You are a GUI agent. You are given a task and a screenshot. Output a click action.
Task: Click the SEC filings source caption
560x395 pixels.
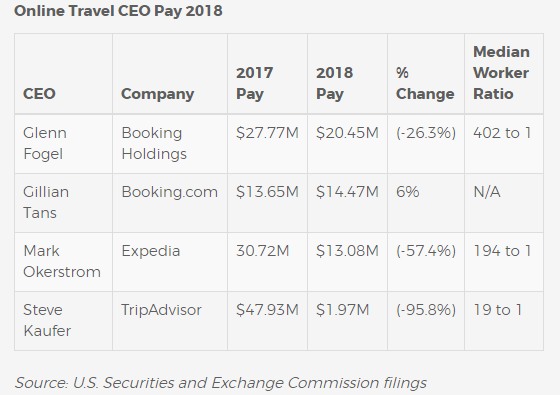pos(221,383)
